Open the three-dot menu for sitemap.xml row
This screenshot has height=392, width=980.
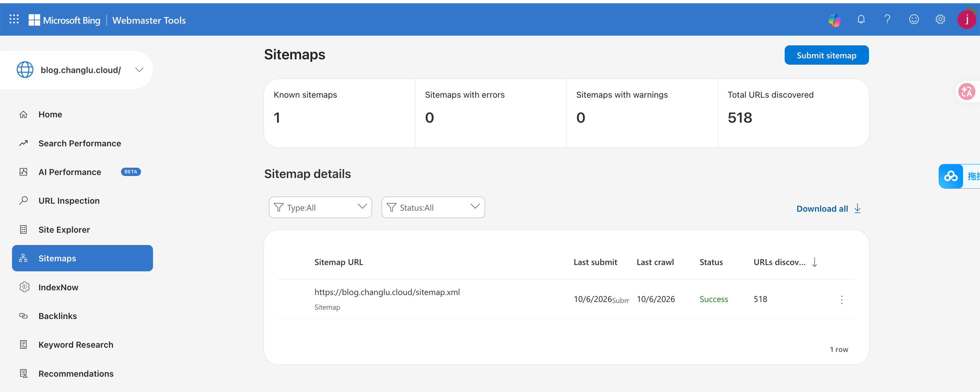(842, 300)
